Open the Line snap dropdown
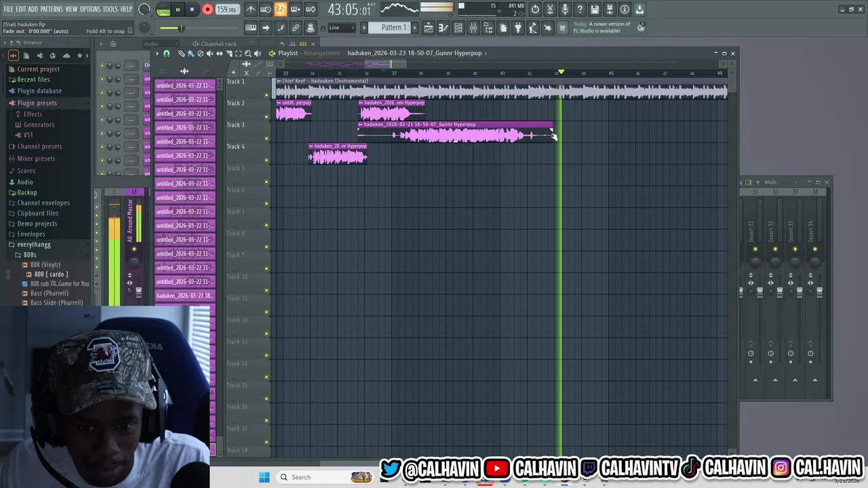Screen dimensions: 868x488 tap(341, 28)
